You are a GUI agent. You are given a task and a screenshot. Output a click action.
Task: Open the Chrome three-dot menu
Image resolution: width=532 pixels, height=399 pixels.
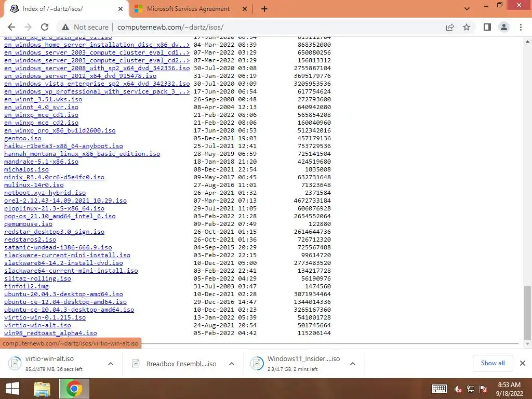521,27
